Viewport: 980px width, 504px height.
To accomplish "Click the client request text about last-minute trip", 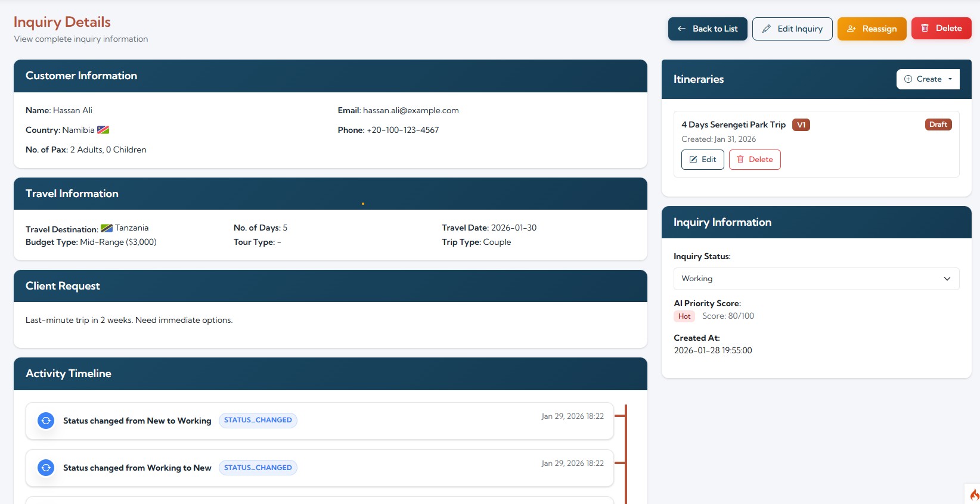I will tap(129, 320).
